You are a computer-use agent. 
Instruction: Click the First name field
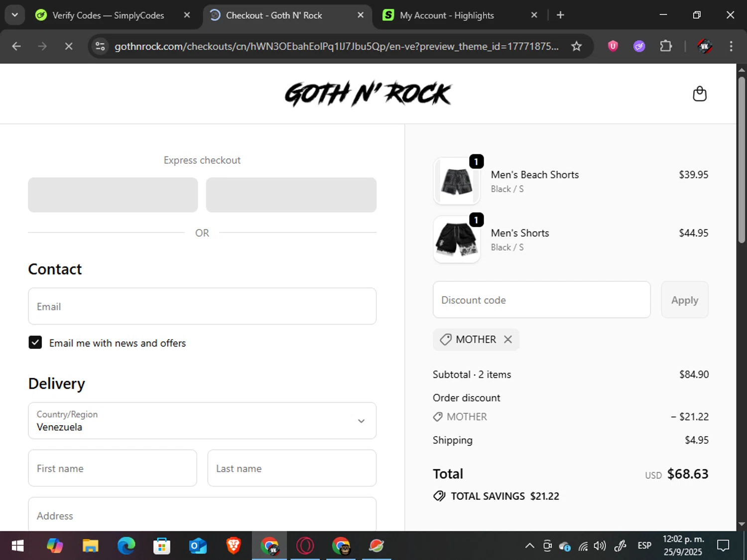(113, 468)
